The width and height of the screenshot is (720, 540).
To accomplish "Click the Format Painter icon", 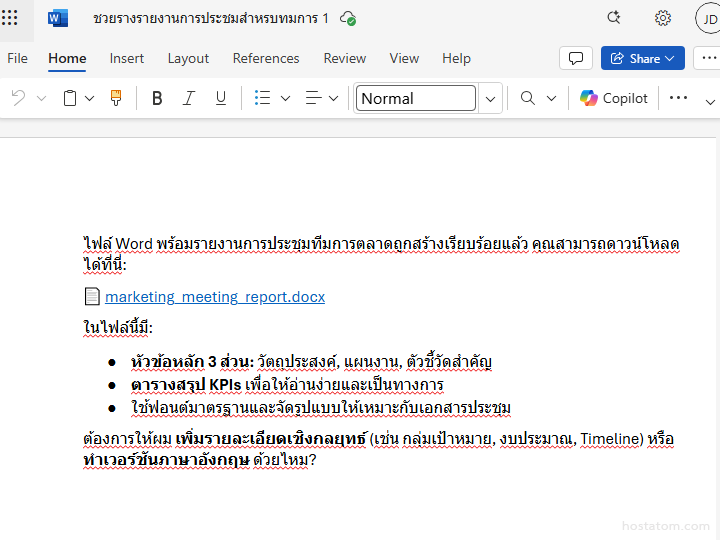I will pyautogui.click(x=116, y=98).
